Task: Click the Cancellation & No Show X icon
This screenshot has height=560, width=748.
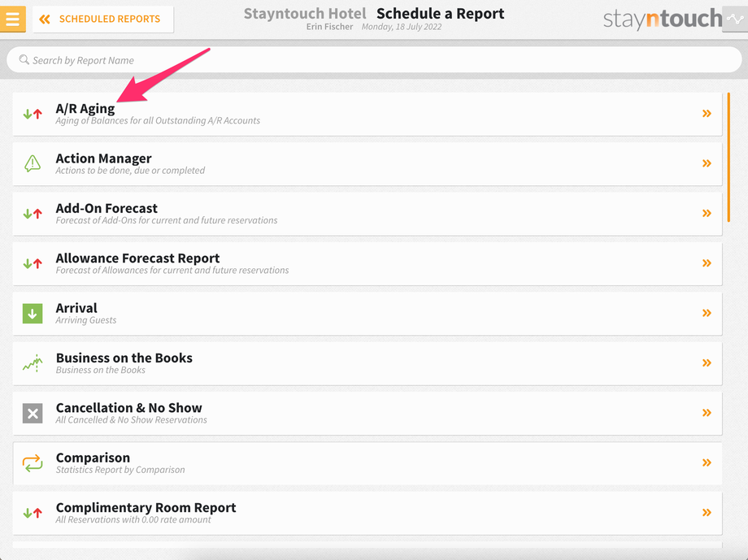Action: click(x=33, y=413)
